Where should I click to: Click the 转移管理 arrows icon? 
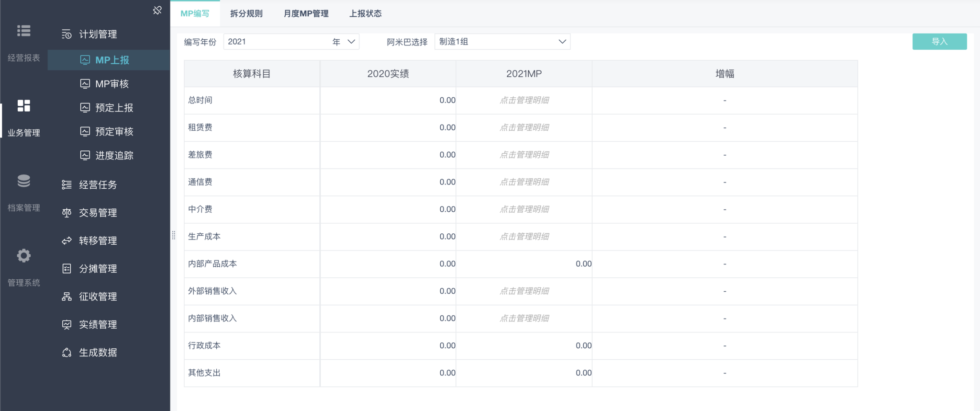pyautogui.click(x=67, y=240)
